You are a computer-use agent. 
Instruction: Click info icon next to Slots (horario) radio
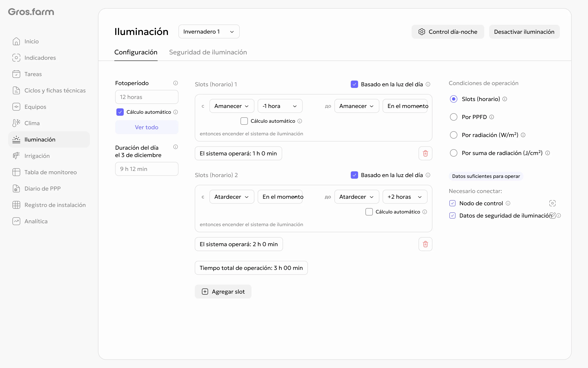[x=505, y=99]
